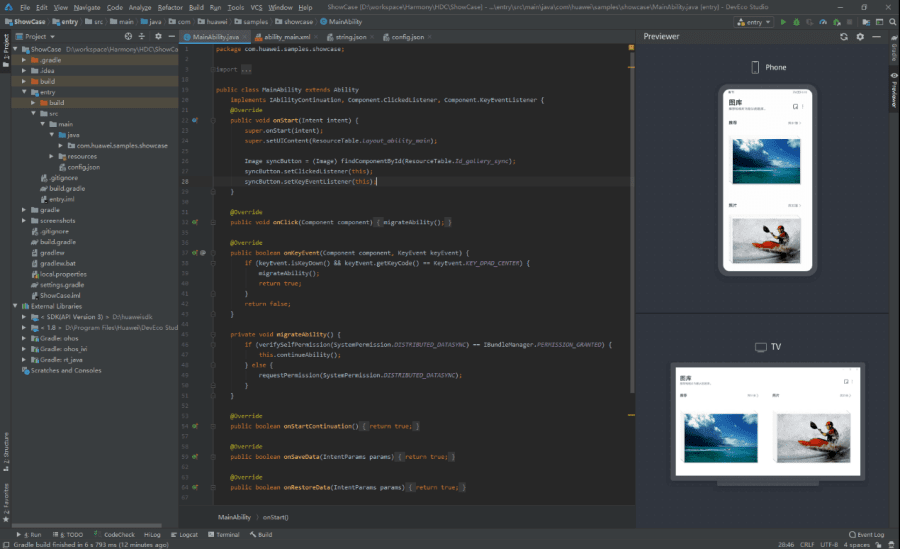The image size is (900, 549).
Task: Open the entry run configuration dropdown
Action: coord(755,21)
